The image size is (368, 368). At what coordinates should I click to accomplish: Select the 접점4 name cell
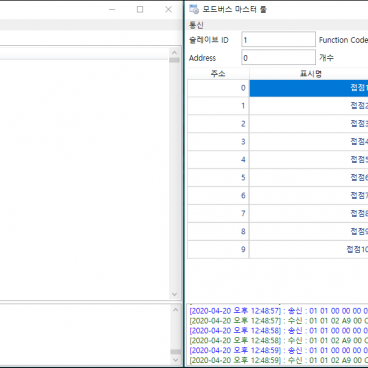(x=309, y=142)
